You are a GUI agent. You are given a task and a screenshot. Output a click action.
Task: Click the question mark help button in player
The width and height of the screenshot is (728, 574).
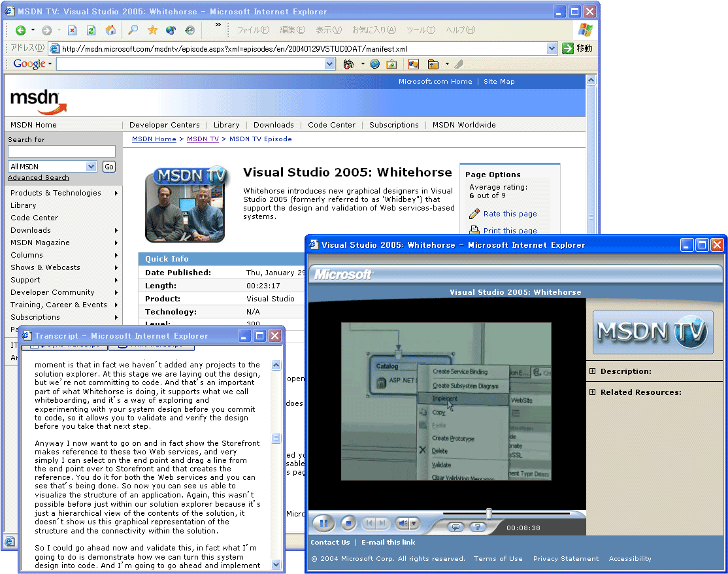[x=477, y=527]
